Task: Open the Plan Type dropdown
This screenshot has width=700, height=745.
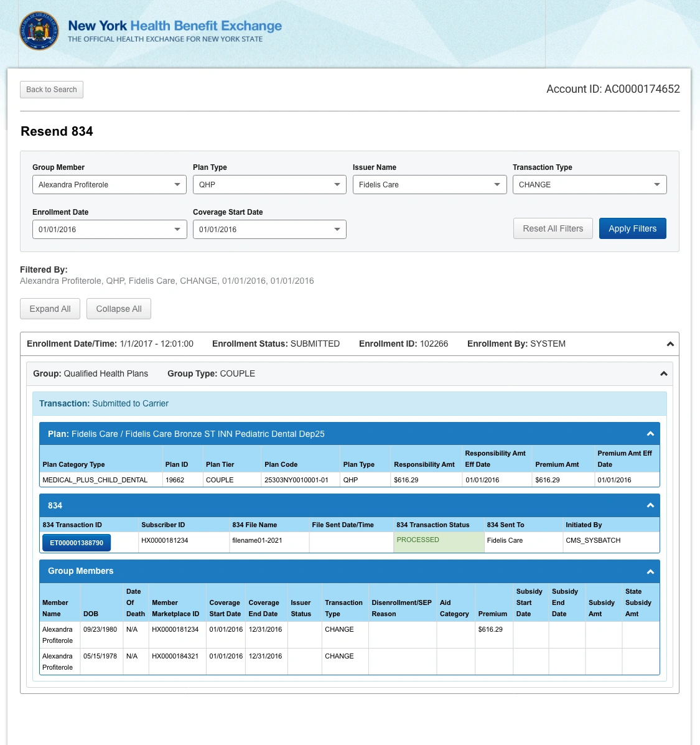Action: point(337,184)
